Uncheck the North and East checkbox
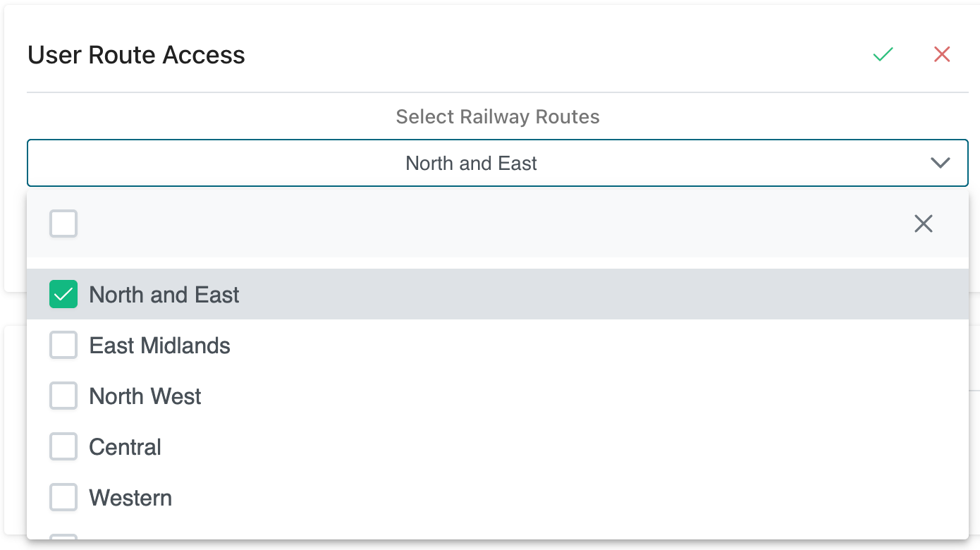 pyautogui.click(x=63, y=295)
